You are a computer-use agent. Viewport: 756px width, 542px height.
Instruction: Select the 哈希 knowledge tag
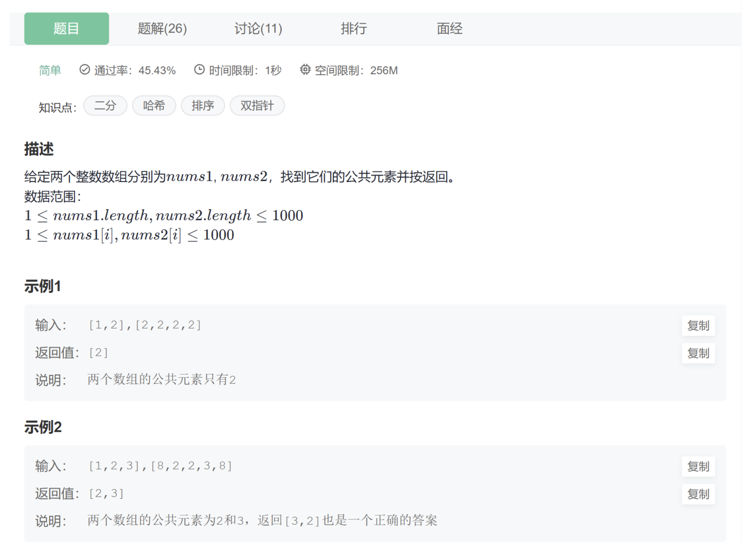(x=154, y=106)
